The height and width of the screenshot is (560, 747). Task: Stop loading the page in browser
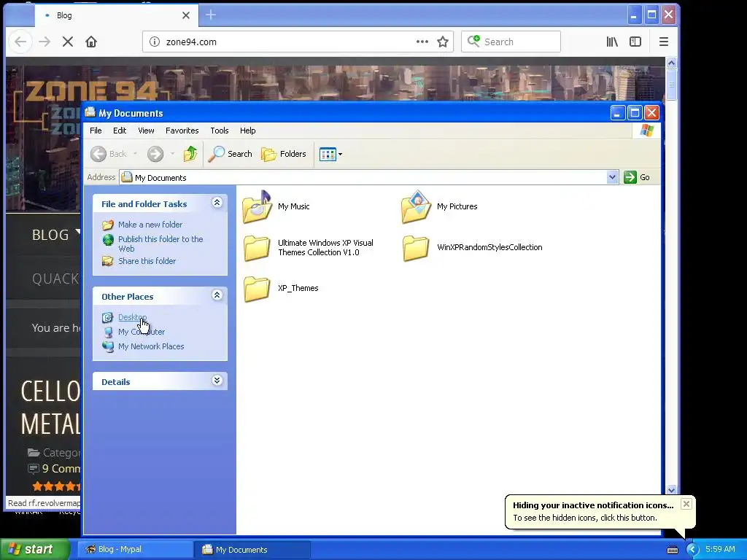pyautogui.click(x=68, y=42)
